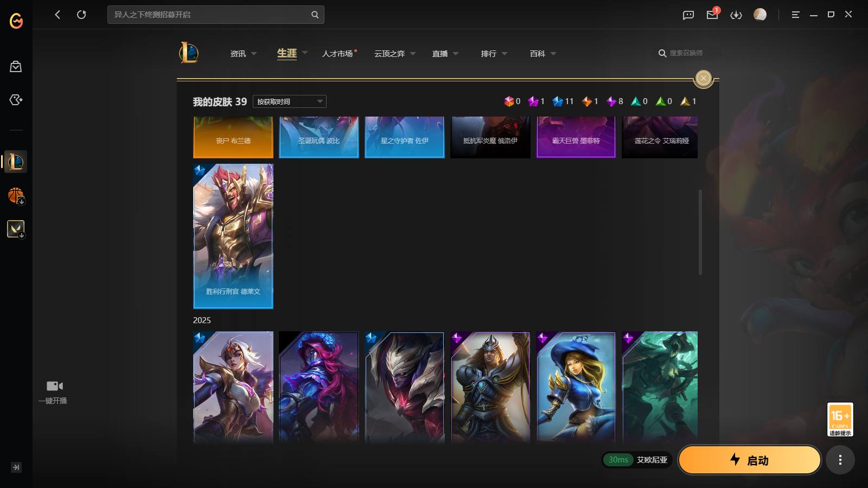Launch the game with the 启动 button

[749, 460]
